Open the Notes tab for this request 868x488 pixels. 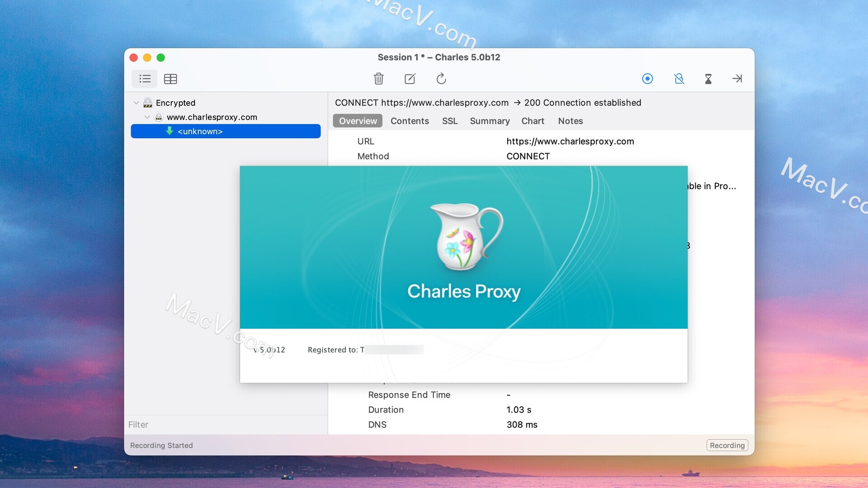coord(570,121)
